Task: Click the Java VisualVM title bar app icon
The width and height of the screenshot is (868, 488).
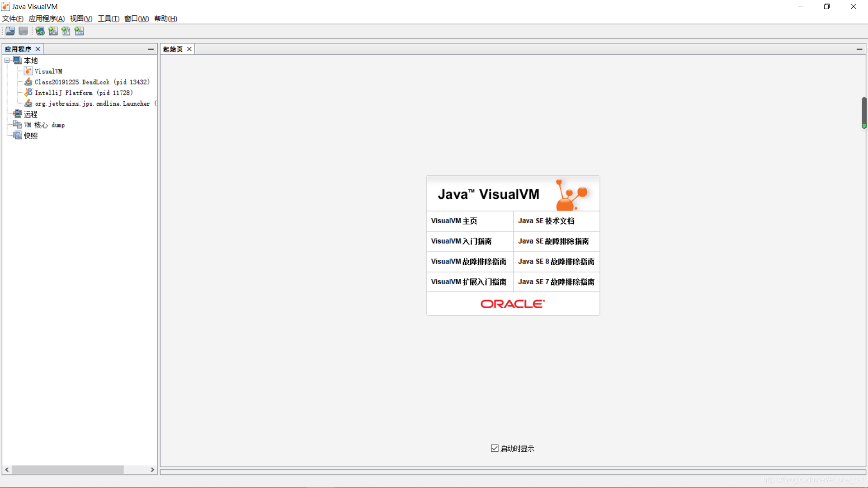Action: [x=5, y=6]
